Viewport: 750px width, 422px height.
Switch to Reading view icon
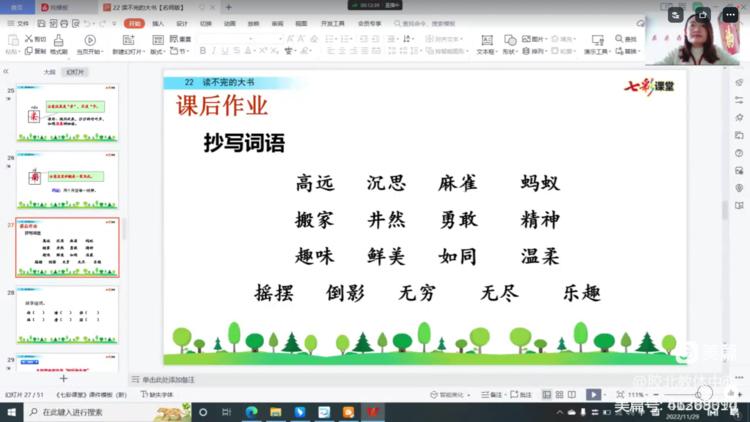tap(572, 395)
